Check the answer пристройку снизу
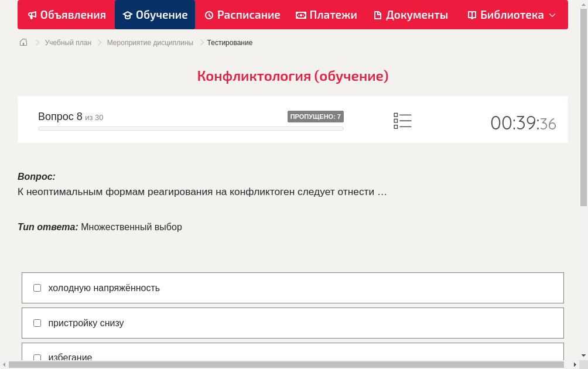This screenshot has width=588, height=369. click(x=37, y=323)
